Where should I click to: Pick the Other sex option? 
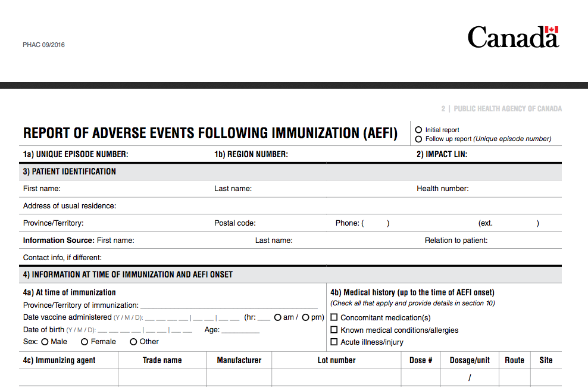(x=133, y=342)
